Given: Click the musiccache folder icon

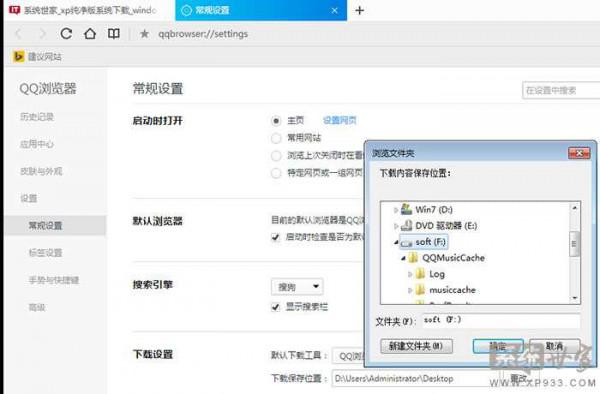Looking at the screenshot, I should [x=420, y=290].
